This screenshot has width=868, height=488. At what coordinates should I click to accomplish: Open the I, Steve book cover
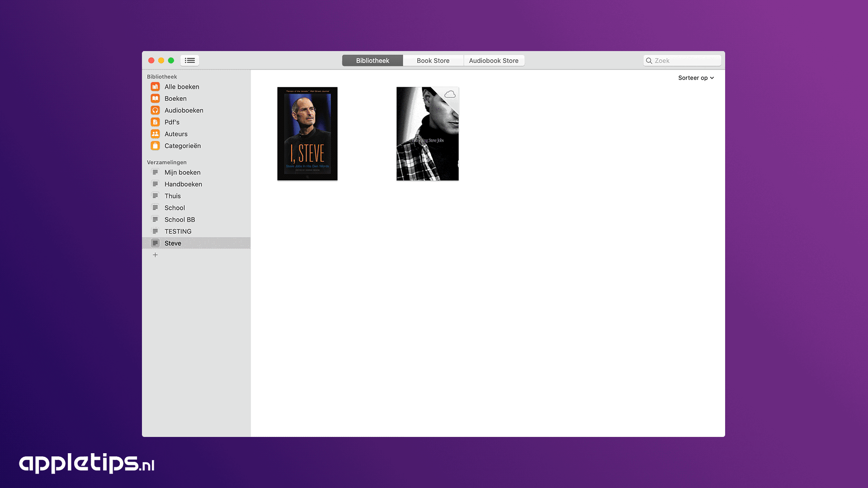pyautogui.click(x=307, y=134)
